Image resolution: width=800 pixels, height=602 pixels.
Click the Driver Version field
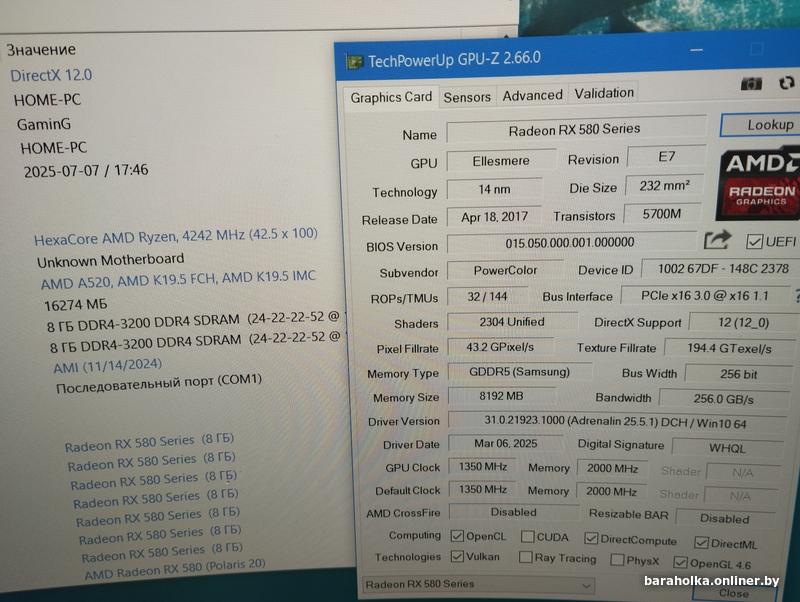(617, 422)
